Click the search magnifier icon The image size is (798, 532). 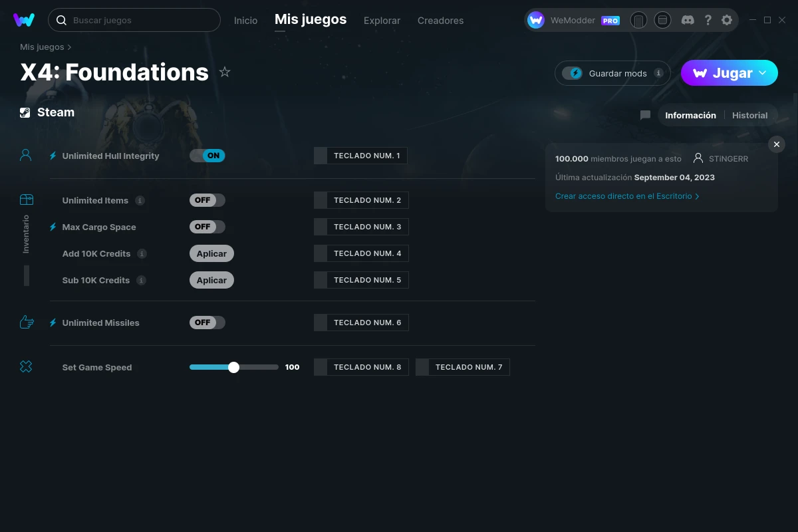pos(61,20)
